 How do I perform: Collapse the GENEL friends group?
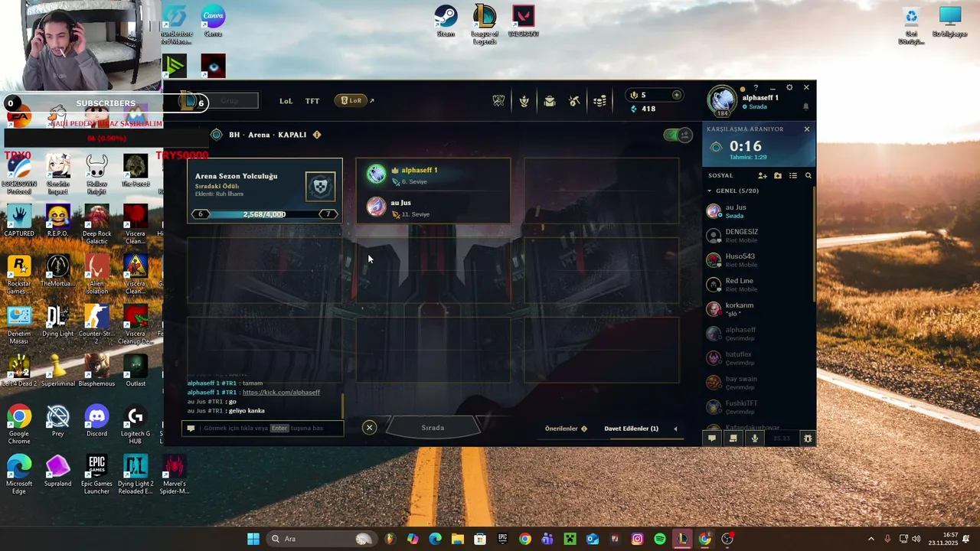tap(709, 191)
